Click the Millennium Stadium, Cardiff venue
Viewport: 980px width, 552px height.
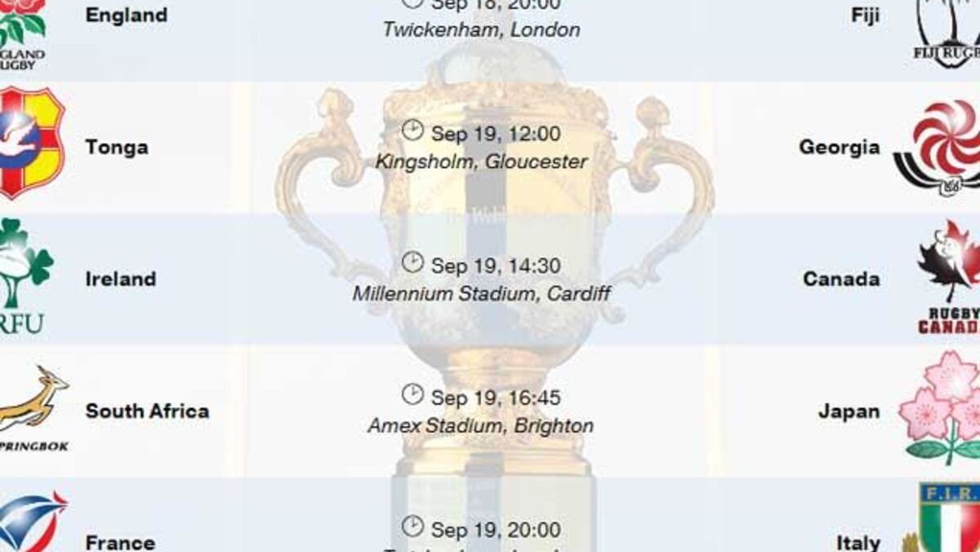click(x=481, y=294)
